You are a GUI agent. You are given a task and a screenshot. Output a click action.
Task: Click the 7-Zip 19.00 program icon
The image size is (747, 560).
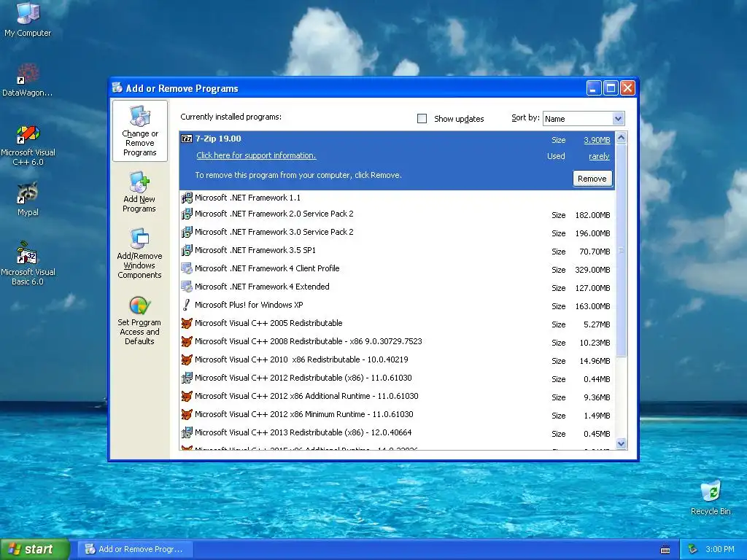pos(187,139)
